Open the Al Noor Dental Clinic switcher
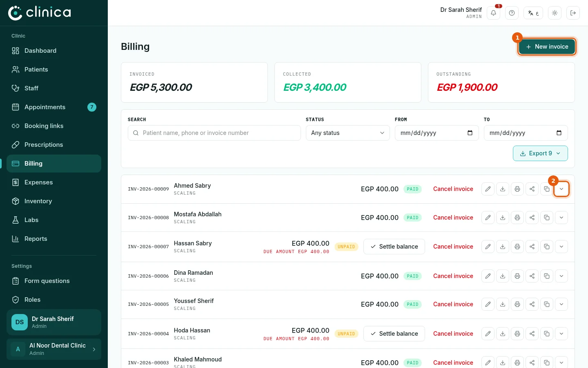 pos(54,349)
